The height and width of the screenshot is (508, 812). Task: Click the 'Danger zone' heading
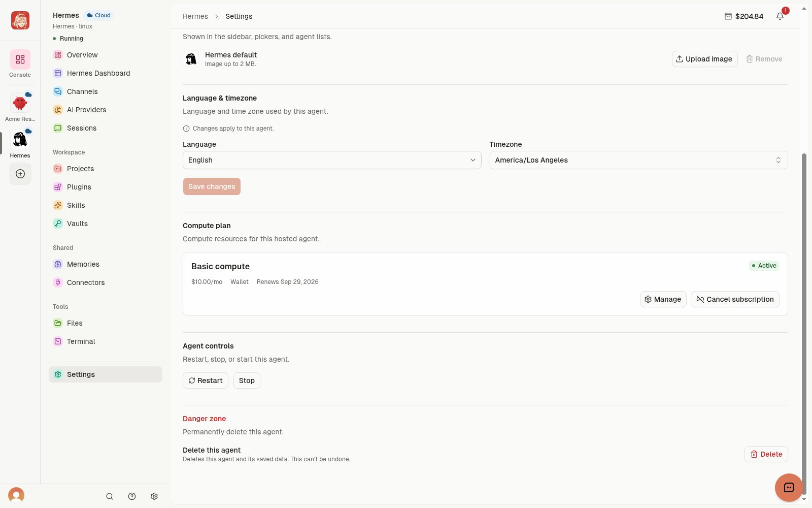tap(204, 419)
